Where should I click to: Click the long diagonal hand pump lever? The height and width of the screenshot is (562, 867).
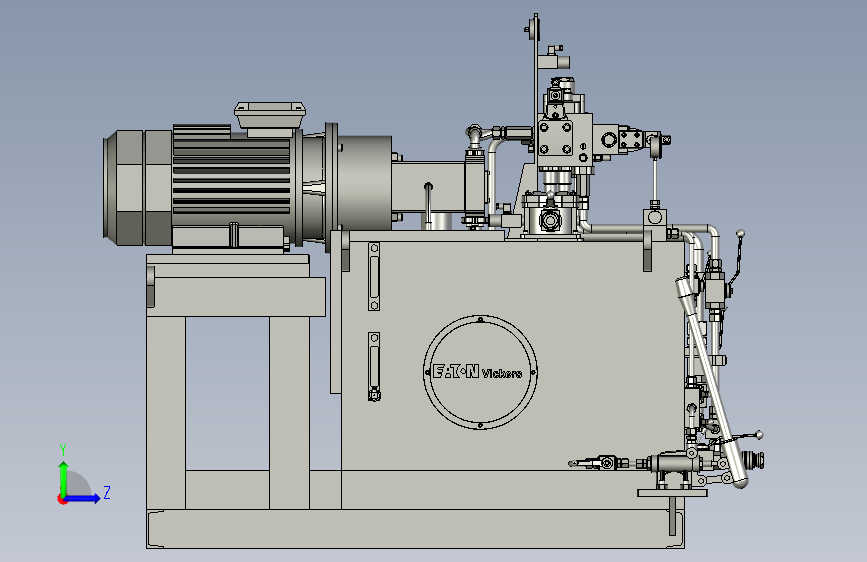pos(710,383)
